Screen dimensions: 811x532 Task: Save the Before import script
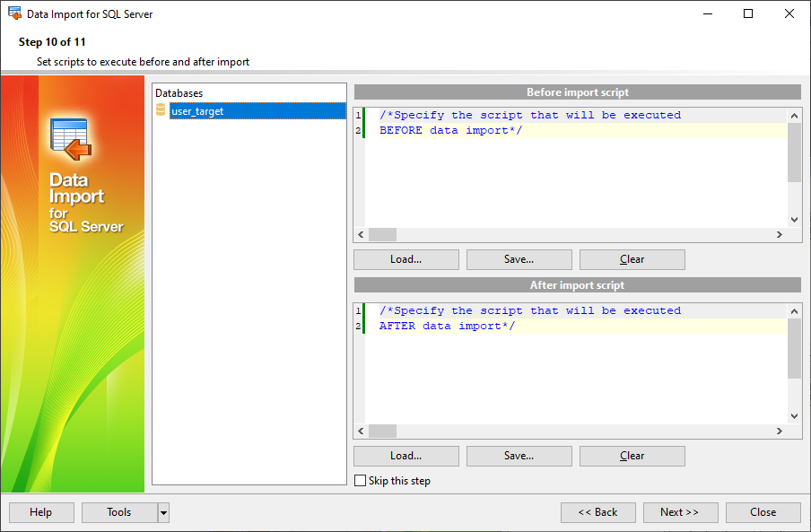(519, 259)
